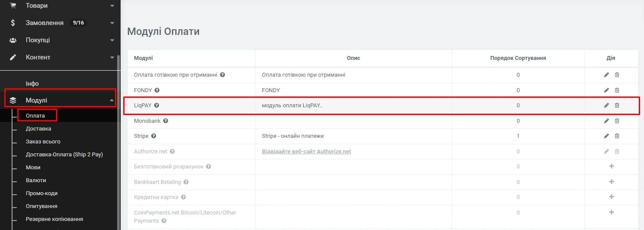Edit the LiqPAY payment module
The width and height of the screenshot is (644, 230).
coord(607,106)
